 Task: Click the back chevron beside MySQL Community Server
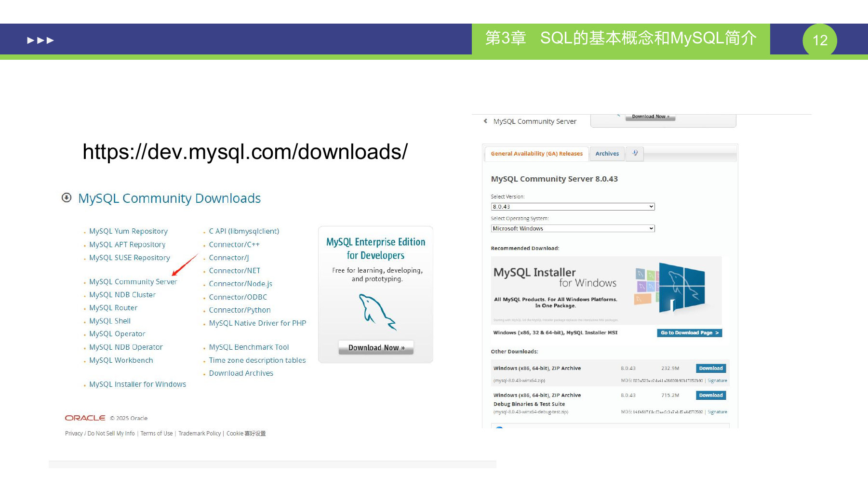pyautogui.click(x=485, y=121)
